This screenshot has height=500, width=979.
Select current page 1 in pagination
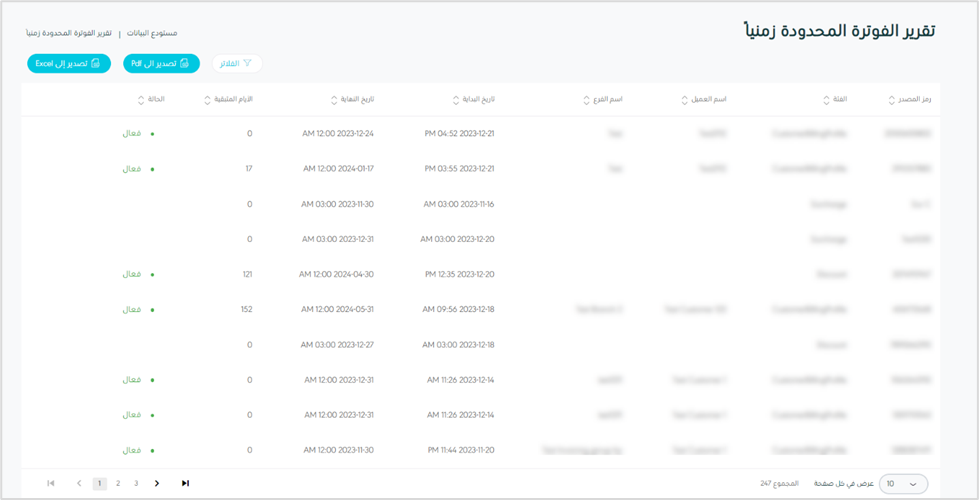click(99, 484)
